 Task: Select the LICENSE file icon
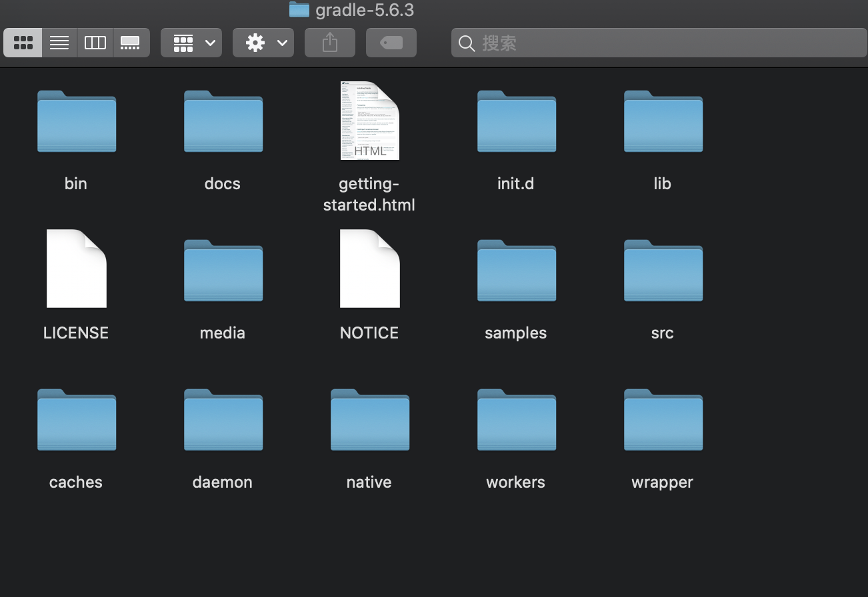click(77, 269)
